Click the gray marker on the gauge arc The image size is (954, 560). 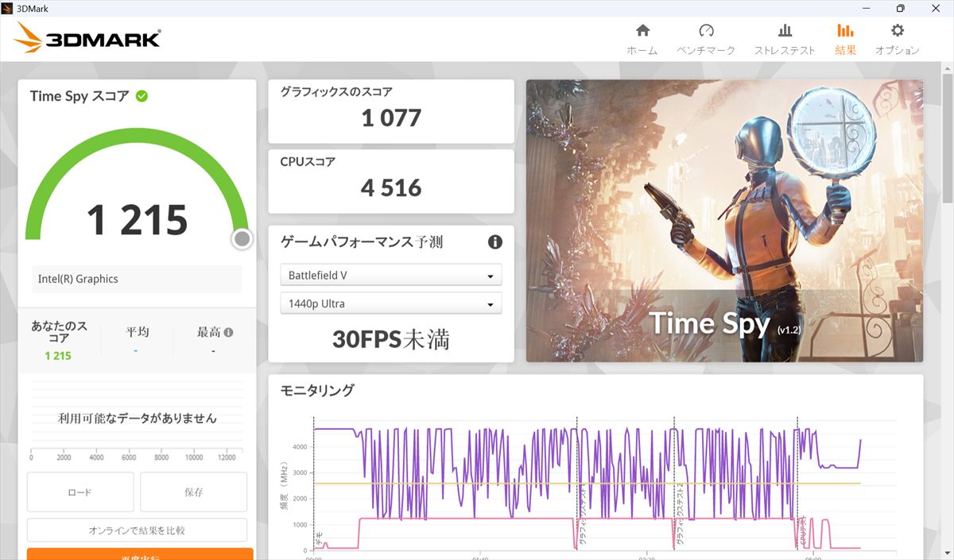coord(242,238)
